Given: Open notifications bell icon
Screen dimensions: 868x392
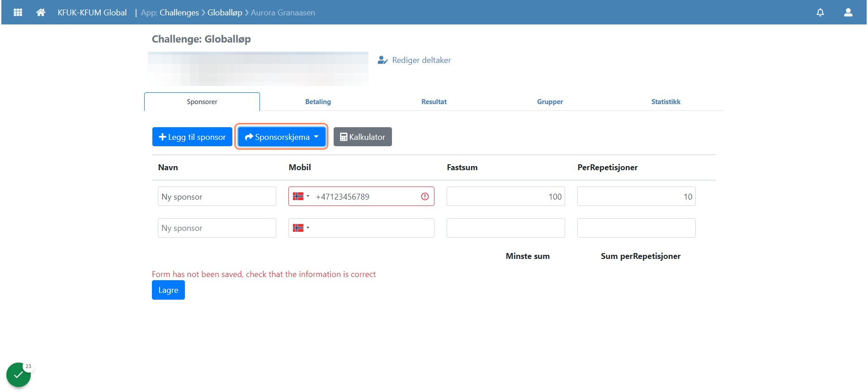Looking at the screenshot, I should tap(820, 12).
